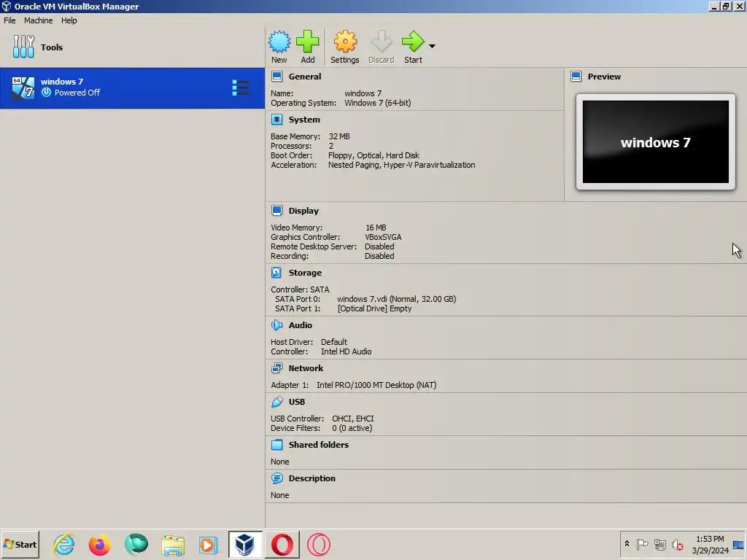Open Internet Explorer from taskbar
The width and height of the screenshot is (747, 560).
(x=64, y=544)
